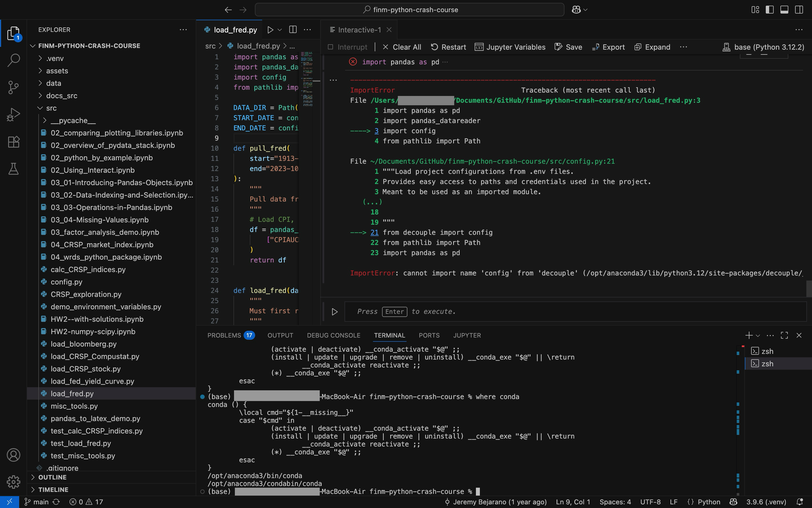This screenshot has height=508, width=812.
Task: Open Jupyter Variables viewer
Action: (510, 47)
